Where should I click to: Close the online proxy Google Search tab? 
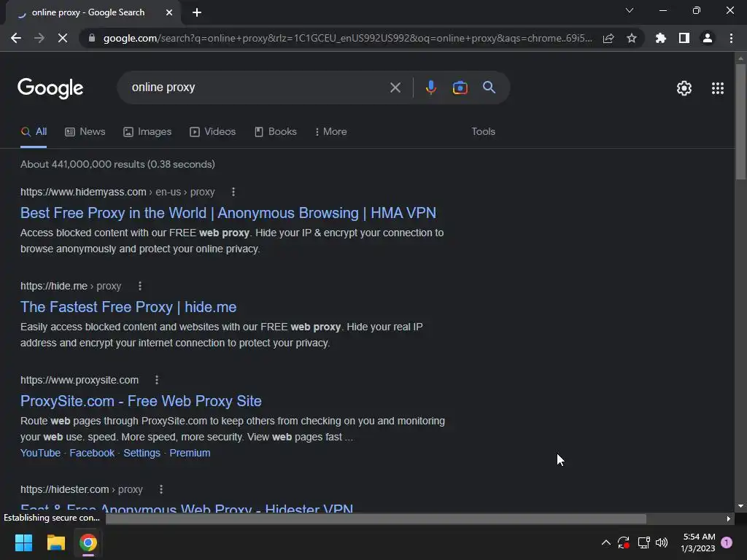(169, 12)
